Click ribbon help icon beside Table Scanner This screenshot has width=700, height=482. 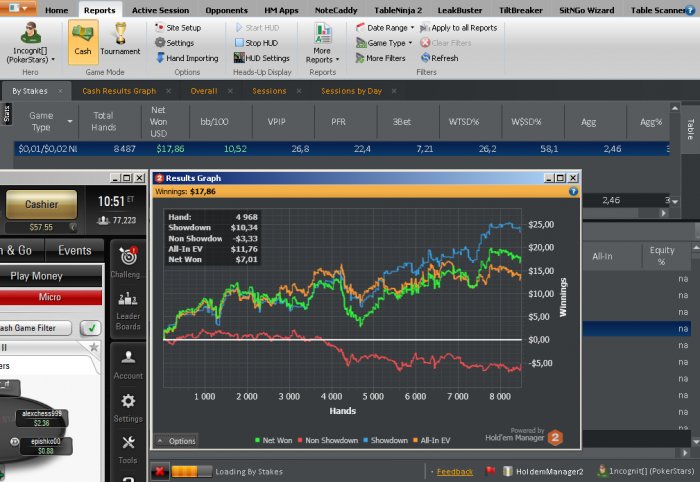pos(690,10)
